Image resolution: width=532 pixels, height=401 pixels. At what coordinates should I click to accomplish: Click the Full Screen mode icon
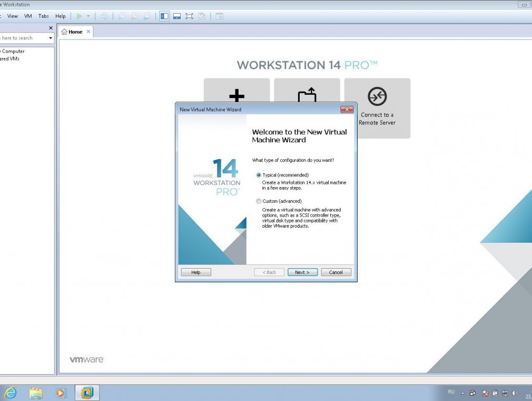(189, 16)
